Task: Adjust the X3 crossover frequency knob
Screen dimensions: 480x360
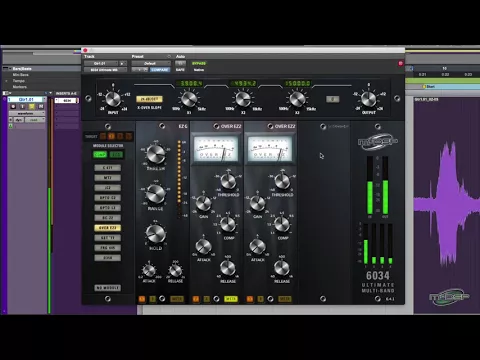Action: point(297,99)
